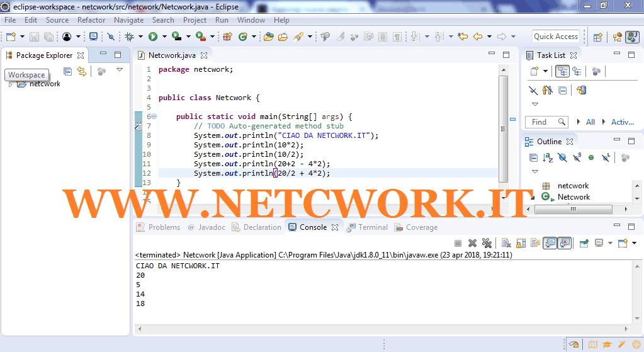Click Collapse All icon in Outline
644x352 pixels.
[x=533, y=157]
